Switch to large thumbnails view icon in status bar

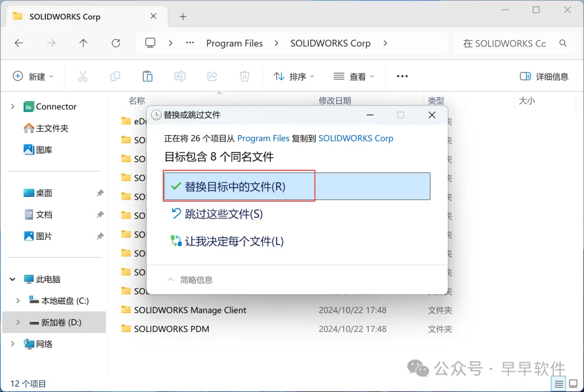(x=573, y=384)
